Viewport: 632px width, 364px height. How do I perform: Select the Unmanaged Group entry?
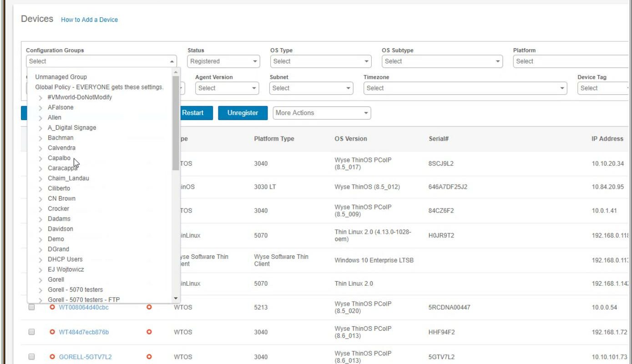(x=61, y=77)
